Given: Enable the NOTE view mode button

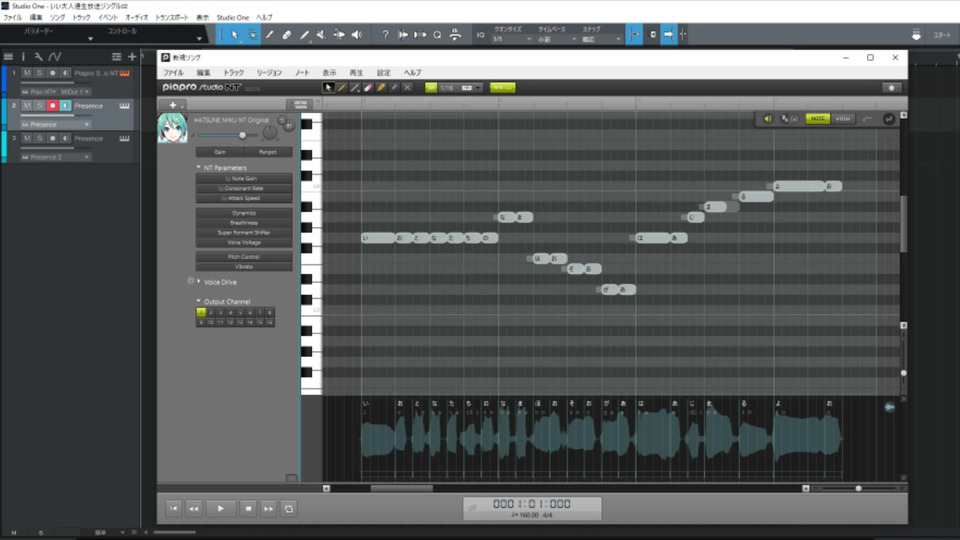Looking at the screenshot, I should (817, 119).
